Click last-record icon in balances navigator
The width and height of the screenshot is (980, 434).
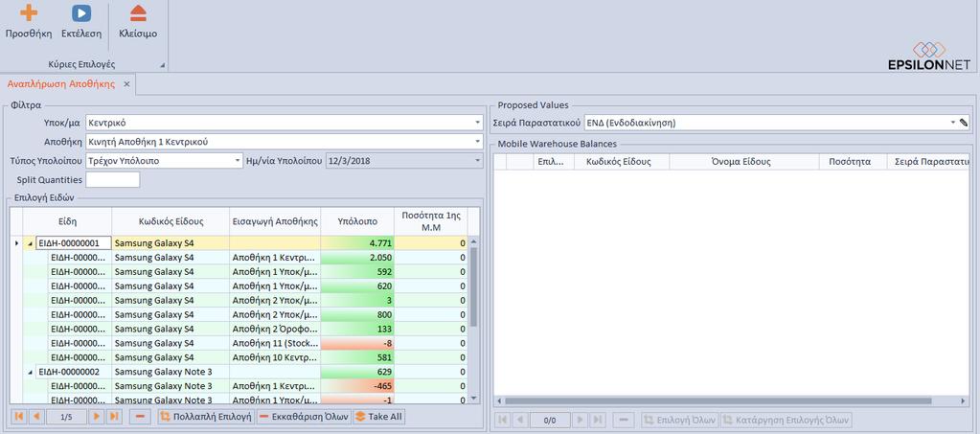coord(598,421)
